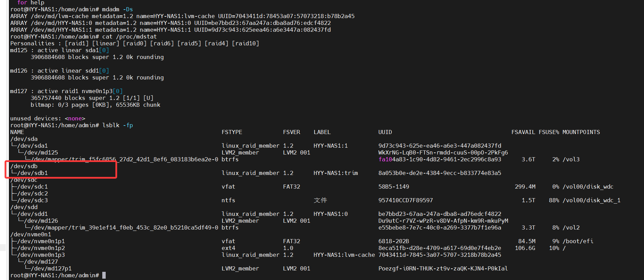This screenshot has width=644, height=280.
Task: Click the /dev/sdc3 partition entry
Action: [x=32, y=200]
